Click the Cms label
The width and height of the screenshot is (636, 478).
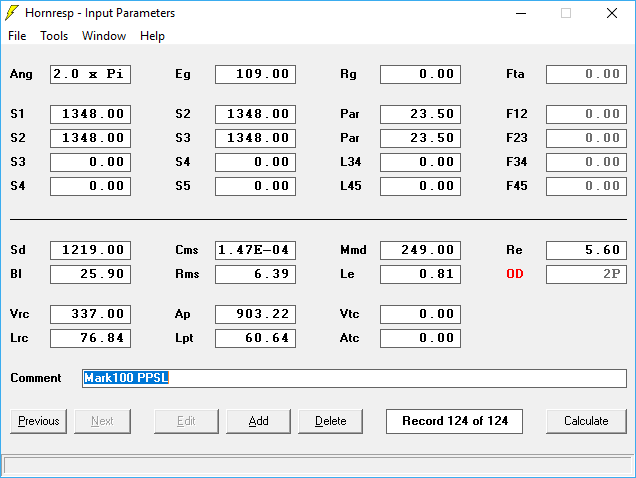(187, 250)
